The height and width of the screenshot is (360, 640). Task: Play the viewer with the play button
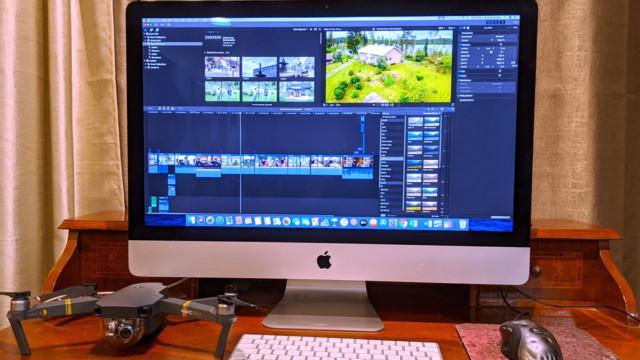point(375,105)
